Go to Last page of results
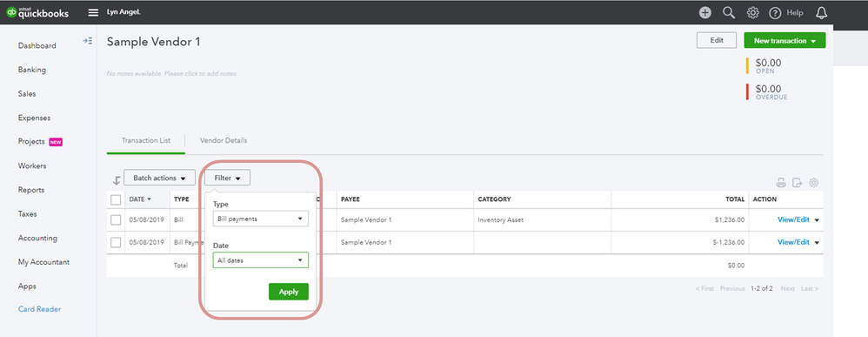 [x=810, y=289]
